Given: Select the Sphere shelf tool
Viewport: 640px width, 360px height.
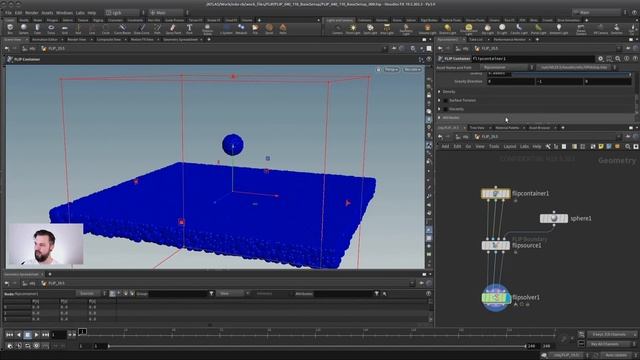Looking at the screenshot, I should [x=24, y=29].
